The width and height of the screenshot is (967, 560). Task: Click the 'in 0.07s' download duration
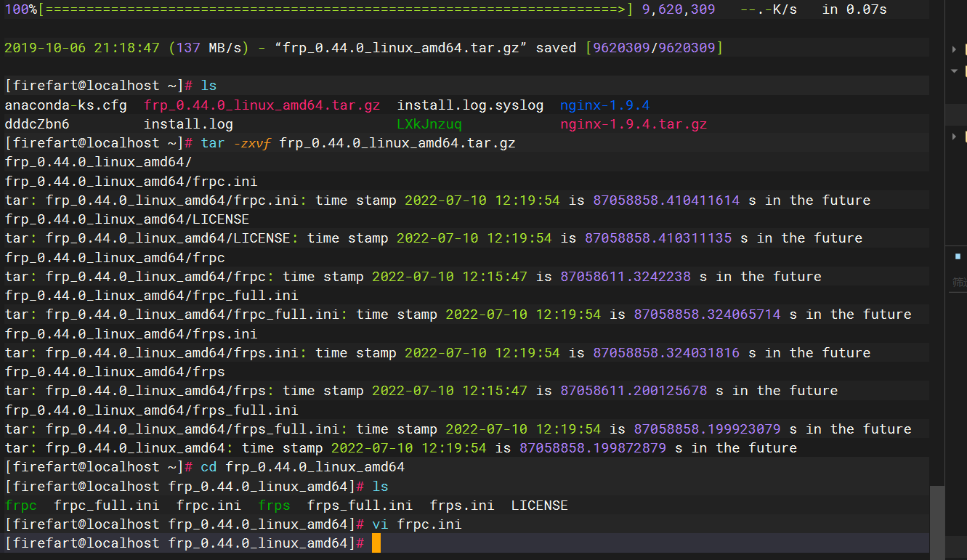pos(854,9)
